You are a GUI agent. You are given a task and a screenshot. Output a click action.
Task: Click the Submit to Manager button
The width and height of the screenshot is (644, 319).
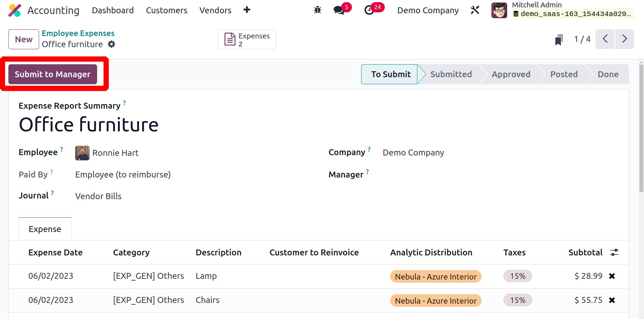(x=53, y=74)
